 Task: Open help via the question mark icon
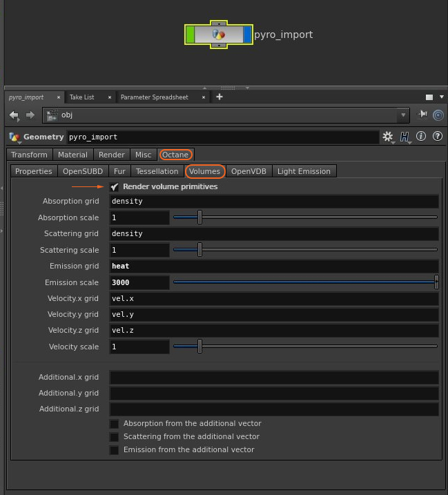pyautogui.click(x=437, y=137)
